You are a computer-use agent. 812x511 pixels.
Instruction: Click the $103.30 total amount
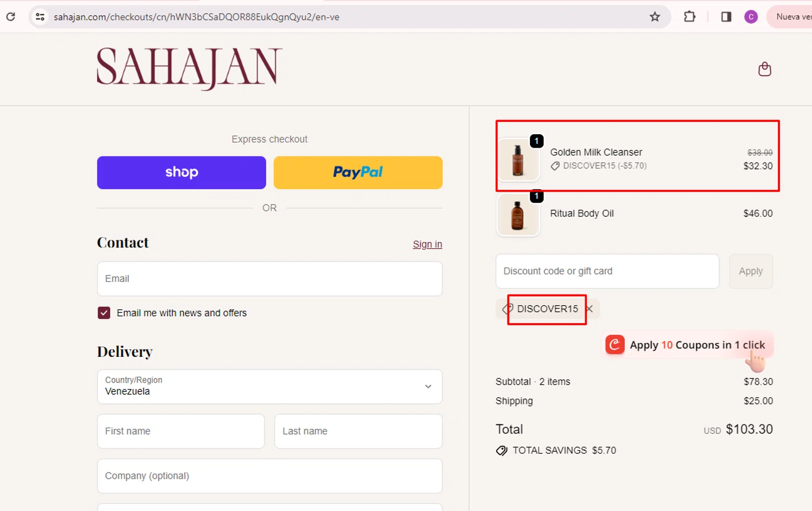[749, 429]
